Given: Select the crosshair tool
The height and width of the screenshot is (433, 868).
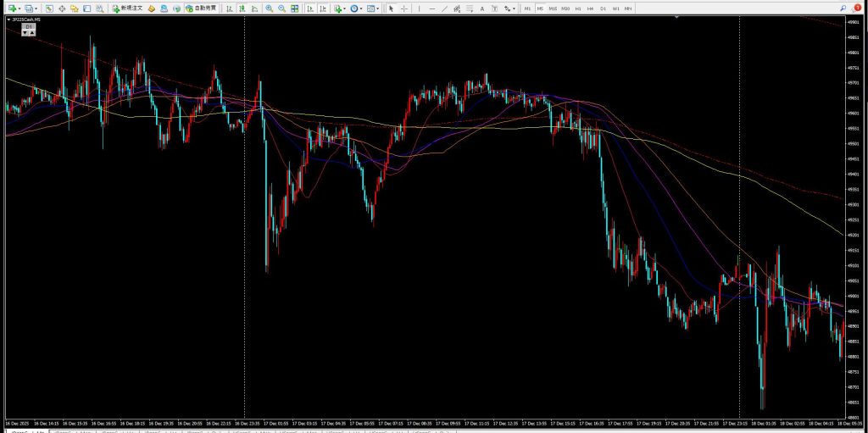Looking at the screenshot, I should [403, 8].
